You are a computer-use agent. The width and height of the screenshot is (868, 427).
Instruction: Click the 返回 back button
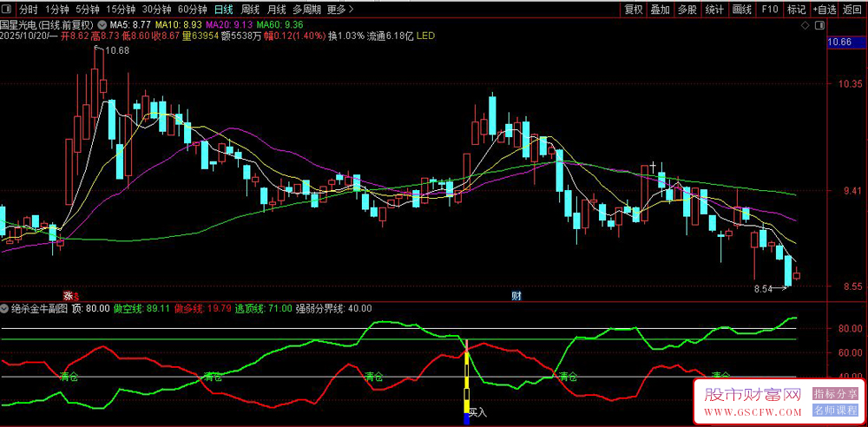[x=853, y=10]
